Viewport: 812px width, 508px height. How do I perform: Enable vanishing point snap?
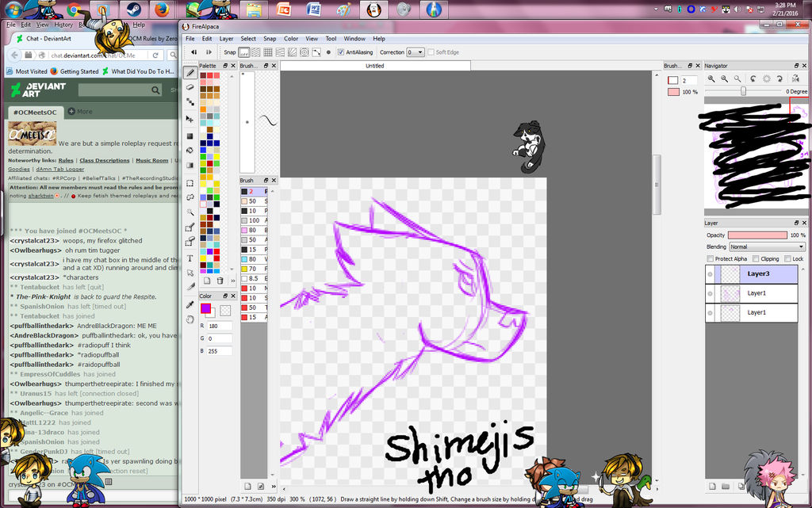coord(280,52)
